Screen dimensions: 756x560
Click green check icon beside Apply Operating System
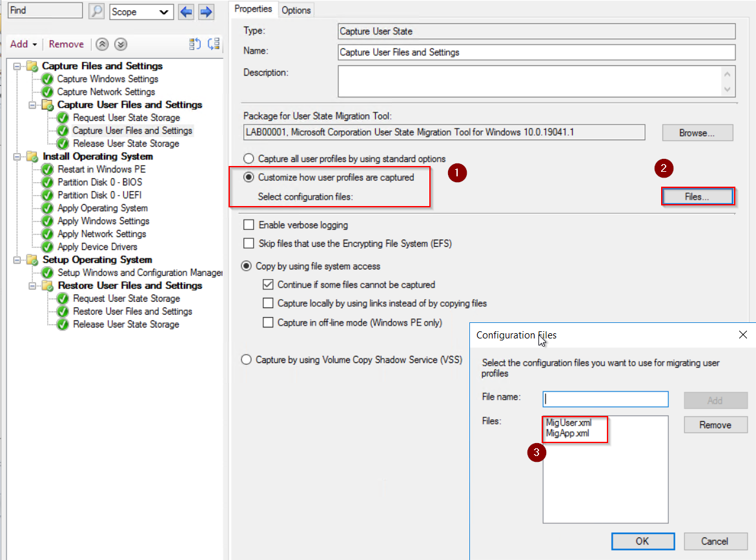(x=47, y=208)
